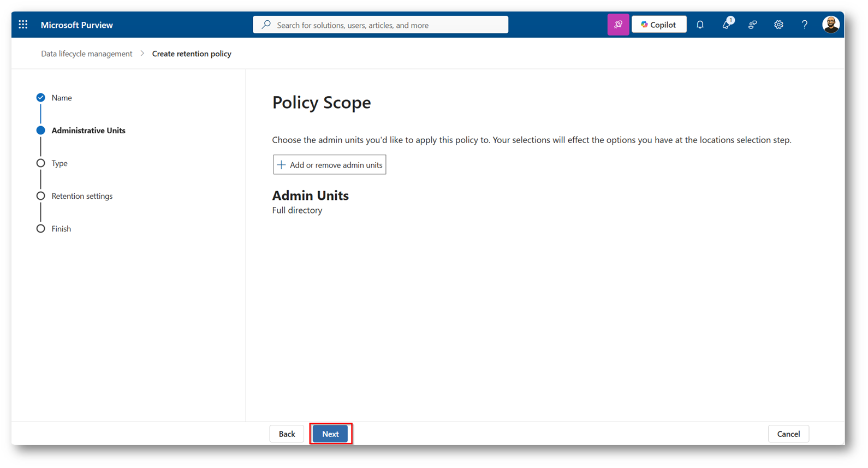Image resolution: width=868 pixels, height=468 pixels.
Task: Open the community people icon
Action: 752,25
